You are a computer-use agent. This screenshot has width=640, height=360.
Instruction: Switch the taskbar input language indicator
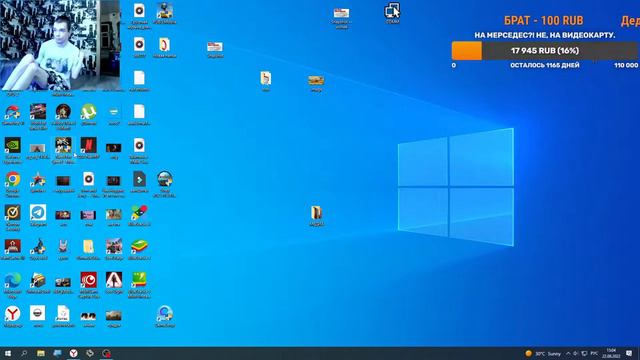click(x=594, y=353)
